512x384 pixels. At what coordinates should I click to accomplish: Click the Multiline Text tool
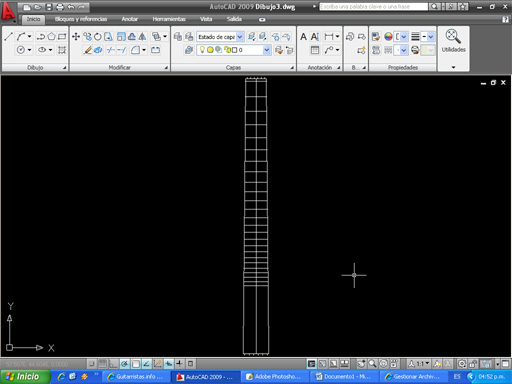click(303, 36)
